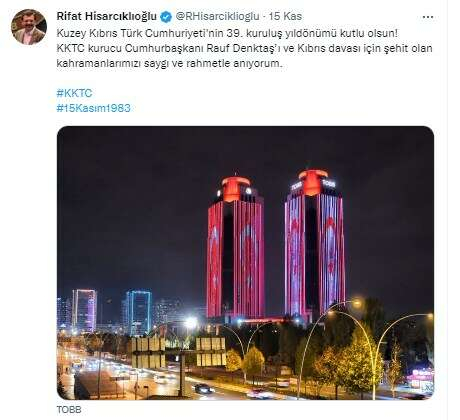
Task: Open the #KKTC hashtag
Action: pos(74,93)
